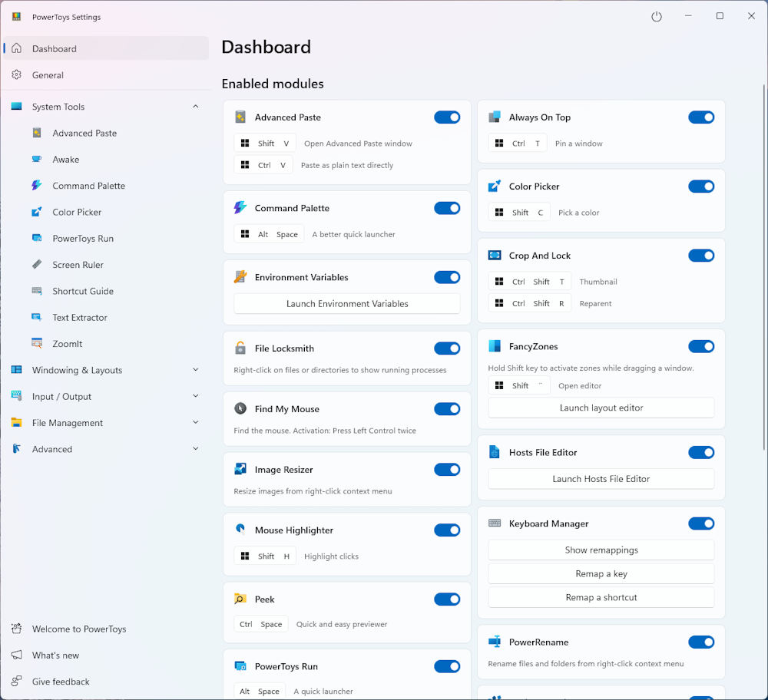Click Remap a shortcut button

pyautogui.click(x=601, y=597)
